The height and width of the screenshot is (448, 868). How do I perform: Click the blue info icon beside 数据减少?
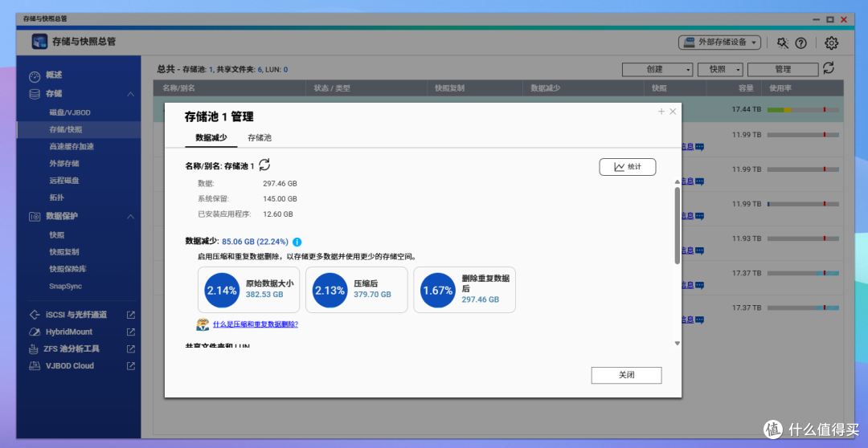click(x=297, y=242)
